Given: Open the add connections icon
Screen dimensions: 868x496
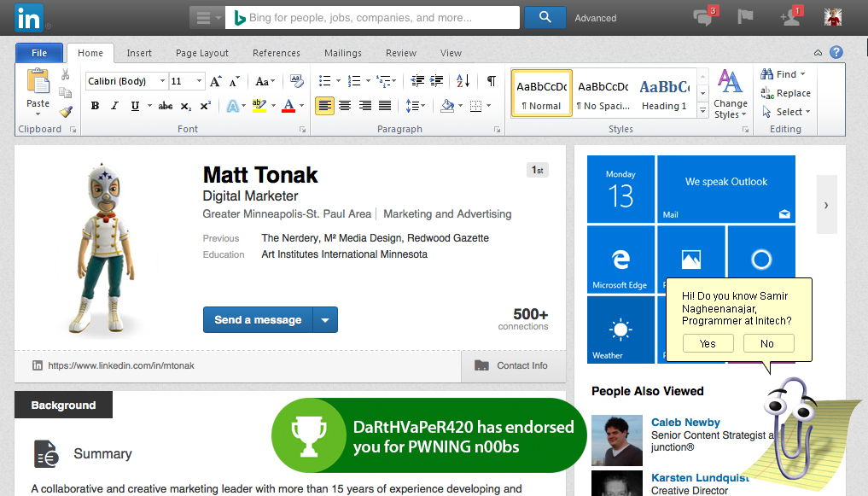Looking at the screenshot, I should 790,18.
